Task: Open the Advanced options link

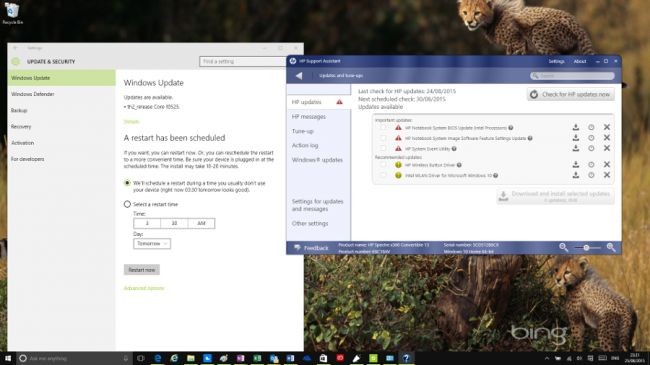Action: coord(144,288)
